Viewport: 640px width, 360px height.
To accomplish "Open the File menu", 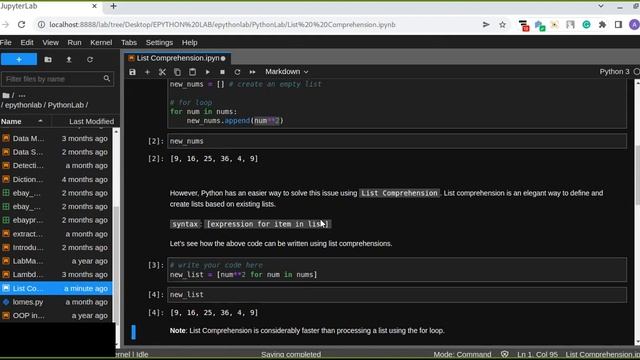I will tap(6, 42).
